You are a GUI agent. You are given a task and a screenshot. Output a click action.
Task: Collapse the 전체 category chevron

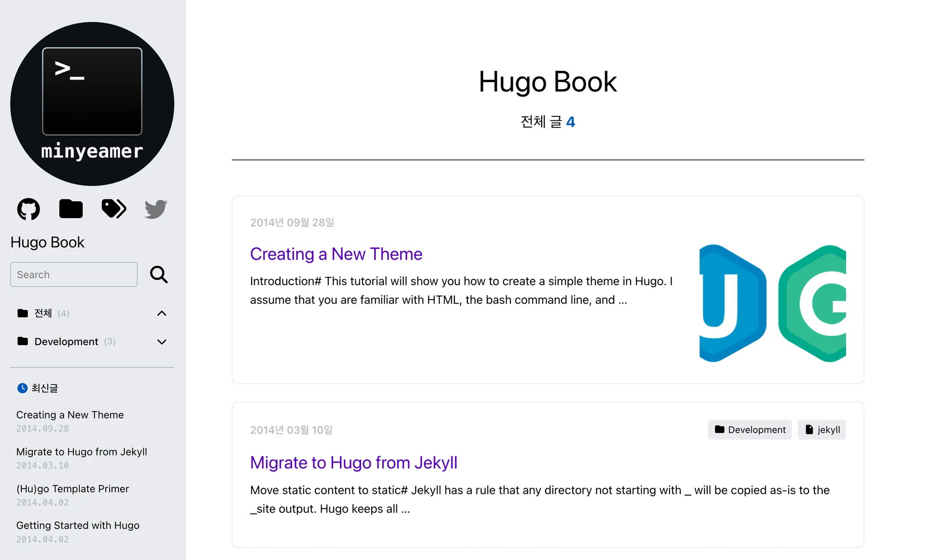(x=162, y=314)
